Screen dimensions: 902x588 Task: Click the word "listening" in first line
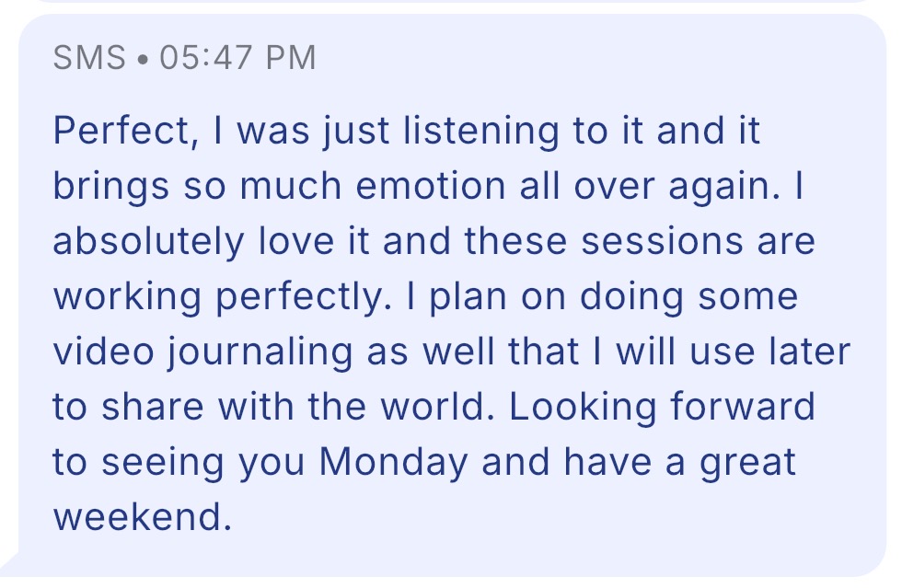click(x=480, y=132)
